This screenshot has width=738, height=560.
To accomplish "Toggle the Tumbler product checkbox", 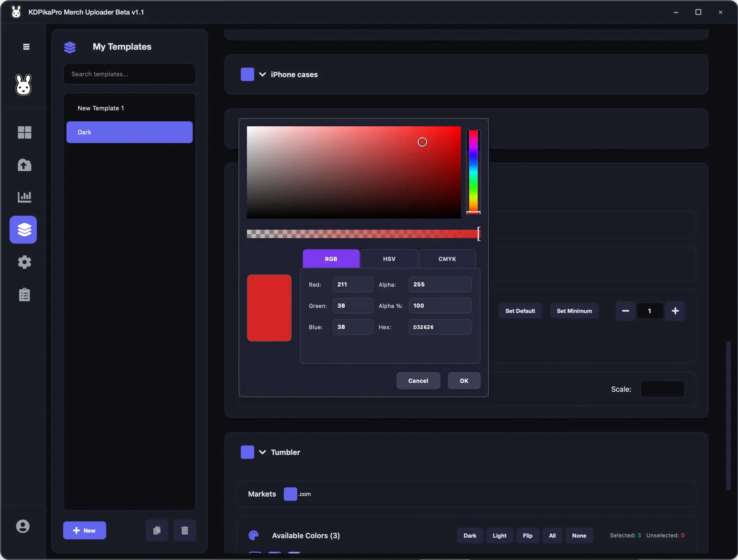I will [x=247, y=452].
